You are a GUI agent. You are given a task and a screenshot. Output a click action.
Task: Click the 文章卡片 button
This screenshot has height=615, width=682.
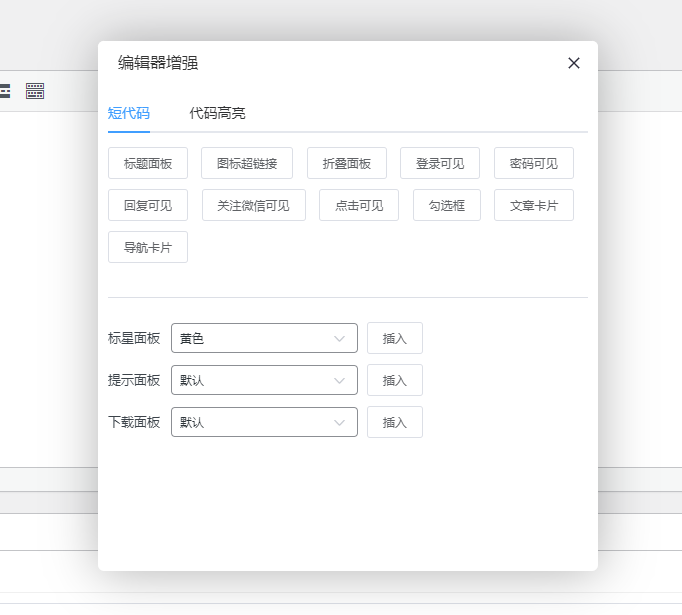pos(534,205)
